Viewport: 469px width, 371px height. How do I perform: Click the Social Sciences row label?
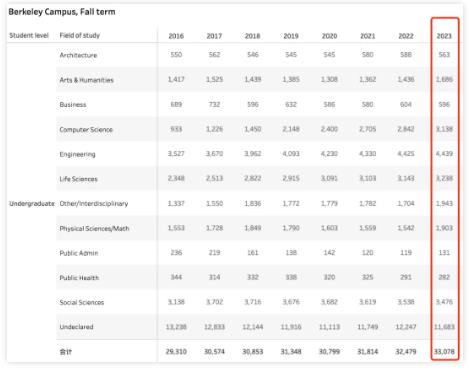coord(82,302)
